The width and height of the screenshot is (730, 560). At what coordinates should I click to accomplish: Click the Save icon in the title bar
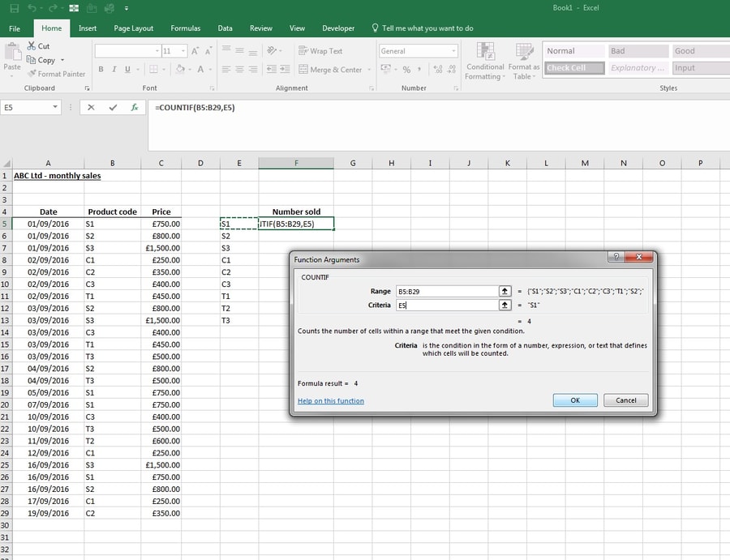15,8
